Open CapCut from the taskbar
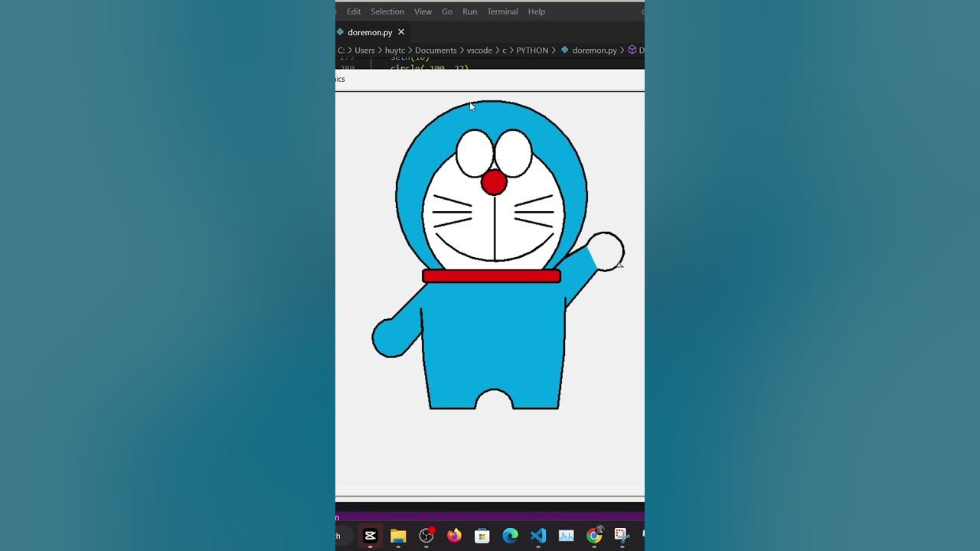 [x=370, y=536]
